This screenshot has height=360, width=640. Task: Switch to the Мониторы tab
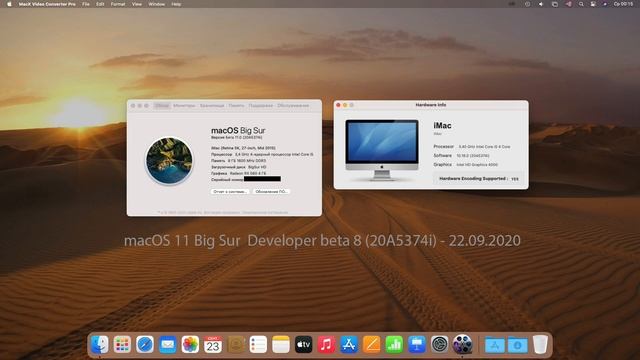[x=184, y=106]
